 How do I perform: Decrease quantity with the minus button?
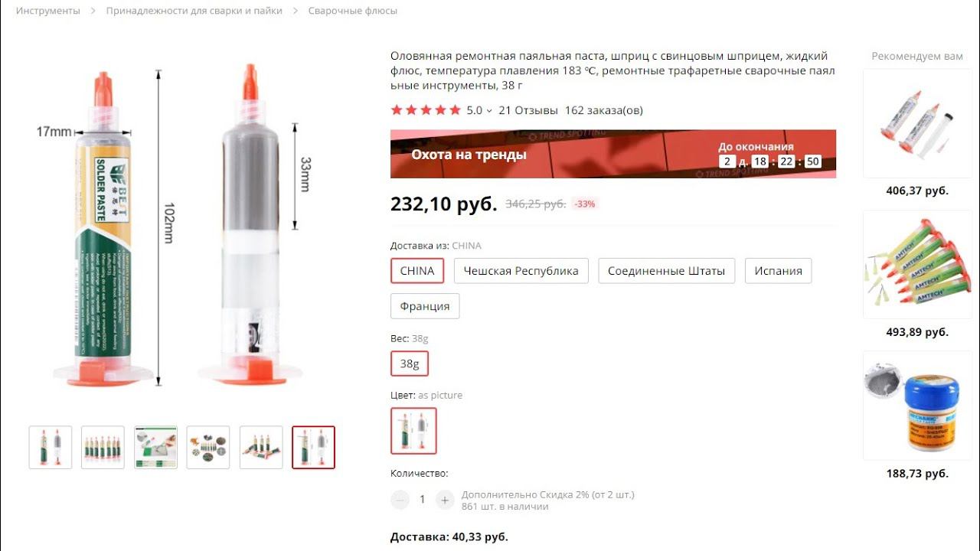pos(400,500)
